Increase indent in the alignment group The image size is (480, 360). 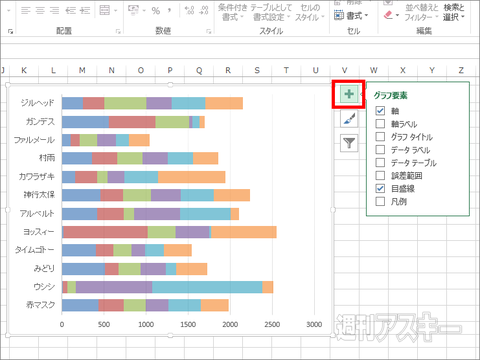[x=85, y=11]
